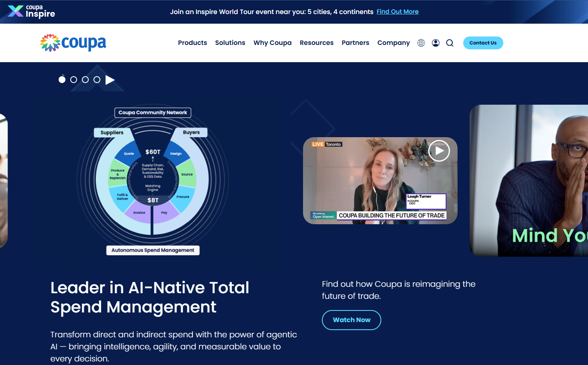Follow the Find Out More link
The image size is (588, 365).
[397, 12]
